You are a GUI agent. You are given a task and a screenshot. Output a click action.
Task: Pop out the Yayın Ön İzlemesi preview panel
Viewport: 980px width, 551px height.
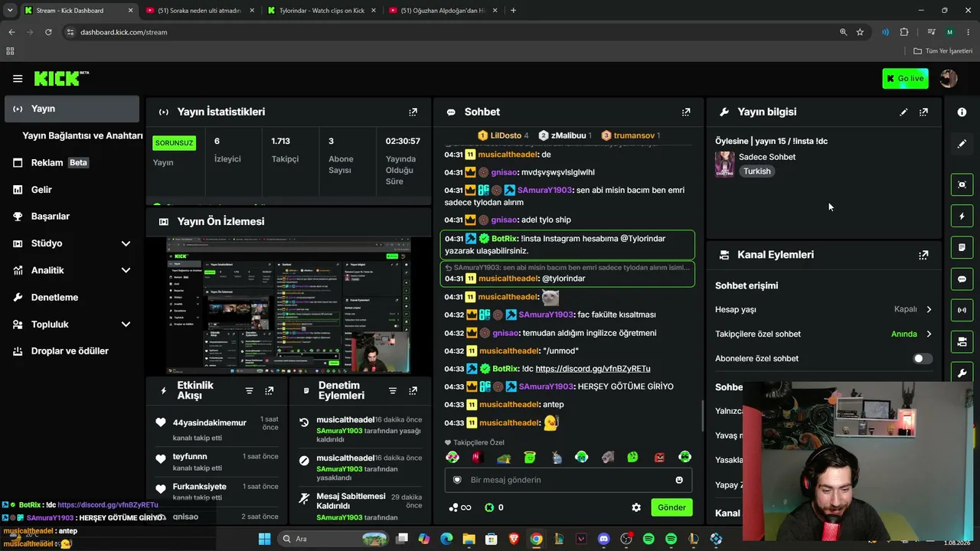click(413, 221)
